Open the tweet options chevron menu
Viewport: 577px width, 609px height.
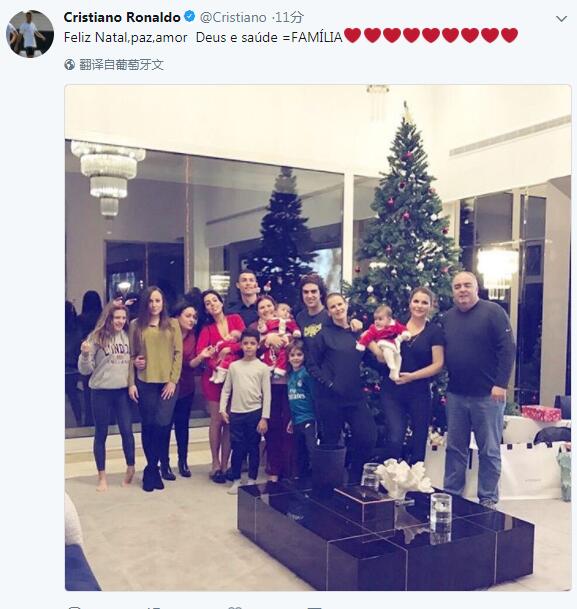pyautogui.click(x=561, y=19)
